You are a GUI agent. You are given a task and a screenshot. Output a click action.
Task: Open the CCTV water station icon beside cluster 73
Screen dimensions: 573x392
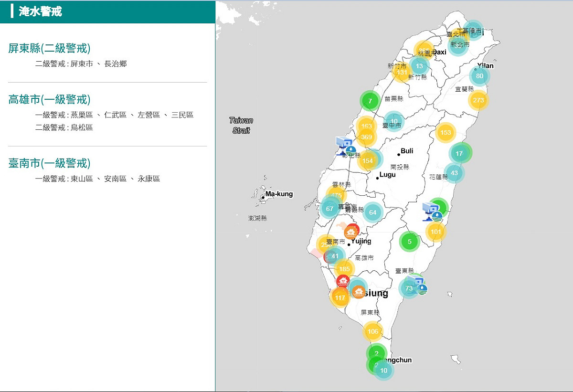coord(418,285)
